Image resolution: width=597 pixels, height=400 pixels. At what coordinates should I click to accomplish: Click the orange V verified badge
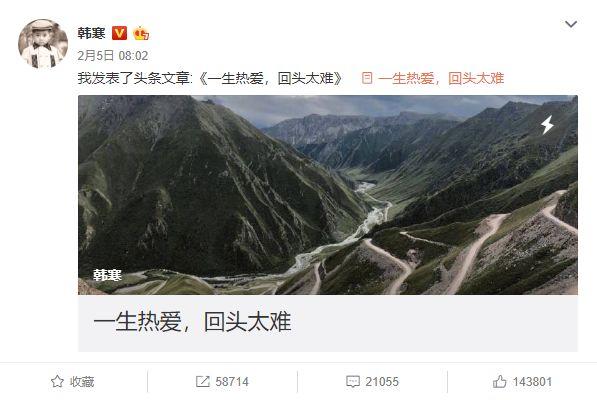(x=119, y=33)
